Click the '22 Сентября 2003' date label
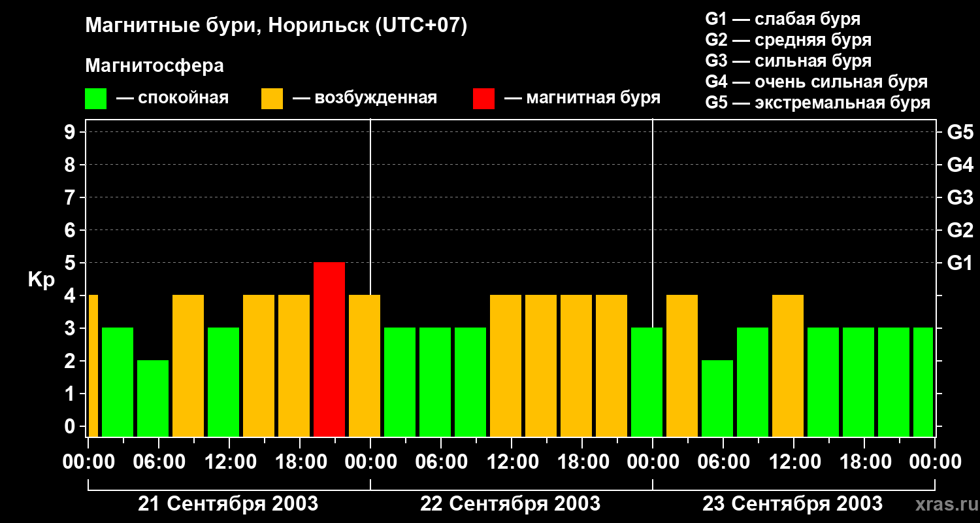The image size is (980, 523). pos(510,504)
